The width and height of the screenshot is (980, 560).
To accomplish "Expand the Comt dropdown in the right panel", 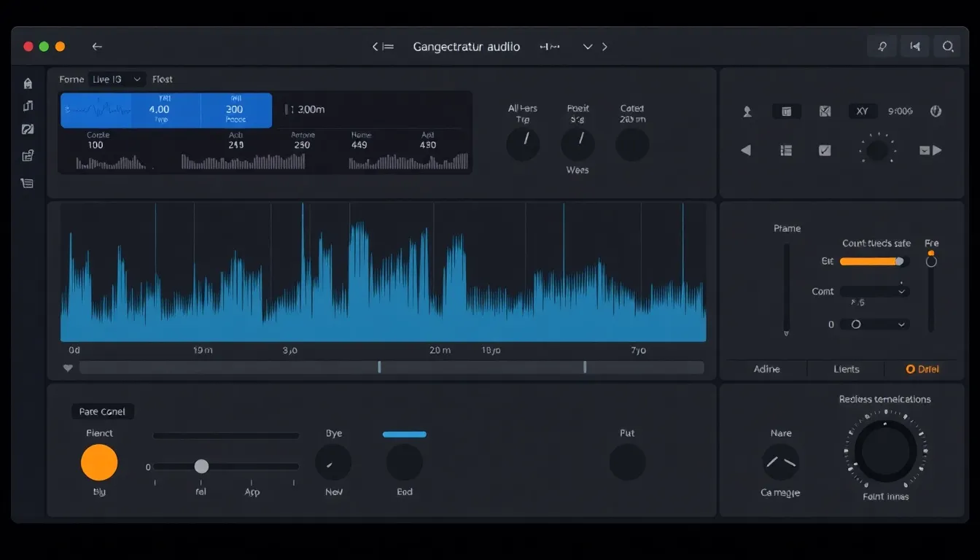I will pos(874,291).
